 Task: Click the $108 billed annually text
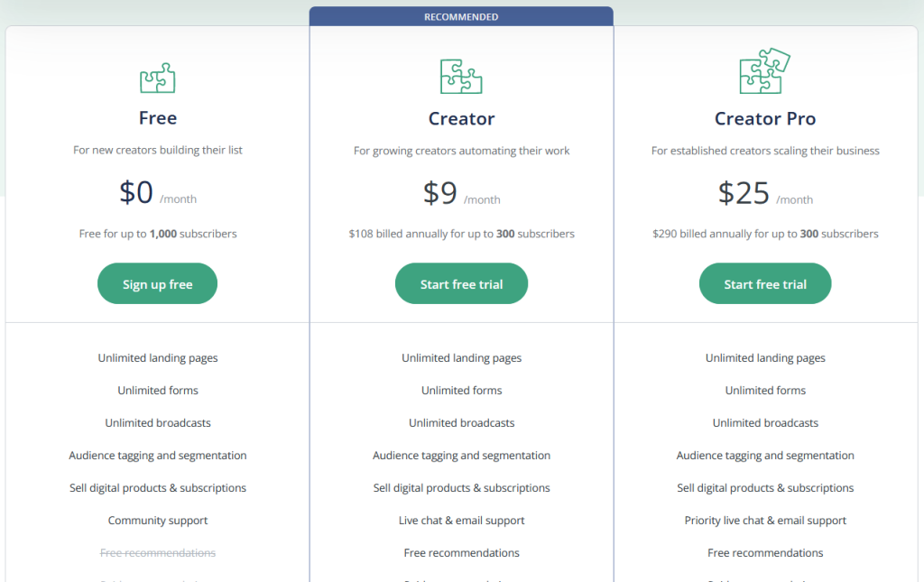[x=461, y=234]
